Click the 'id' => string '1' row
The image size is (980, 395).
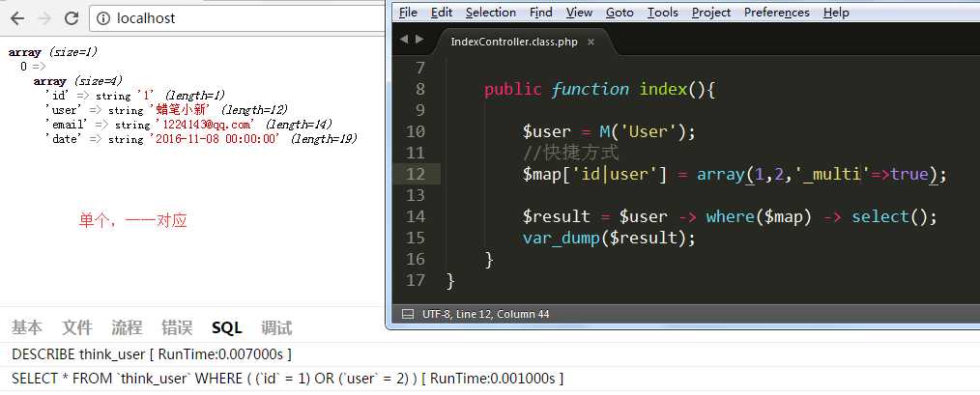click(135, 96)
